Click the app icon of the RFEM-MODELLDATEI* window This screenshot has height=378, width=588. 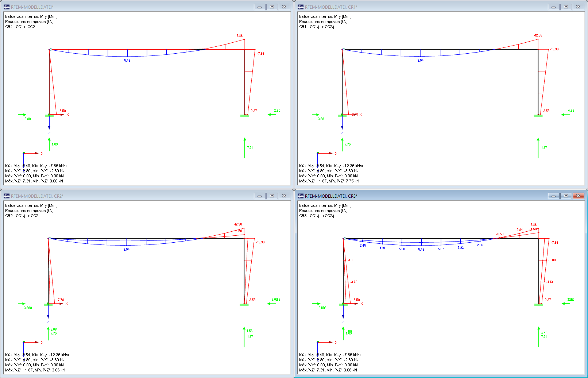7,7
